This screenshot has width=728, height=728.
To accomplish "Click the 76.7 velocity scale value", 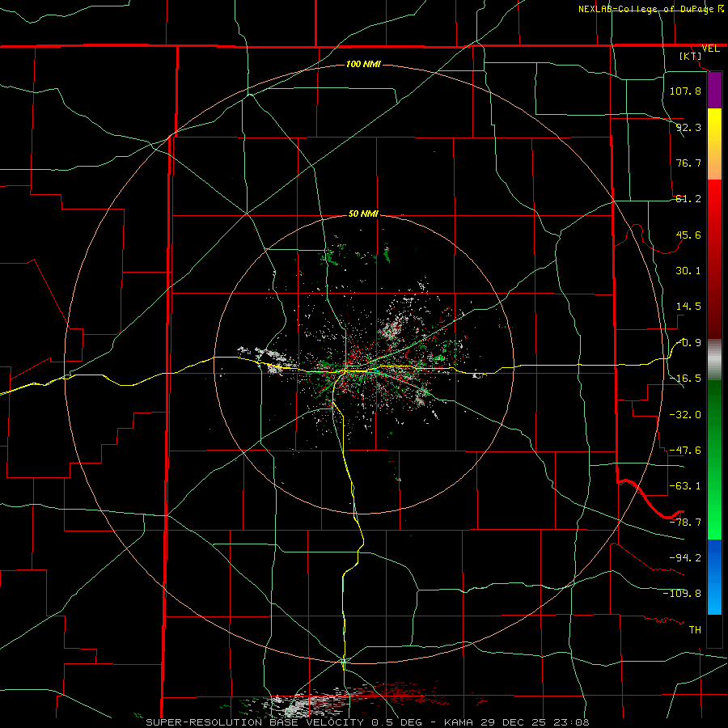I will 688,163.
